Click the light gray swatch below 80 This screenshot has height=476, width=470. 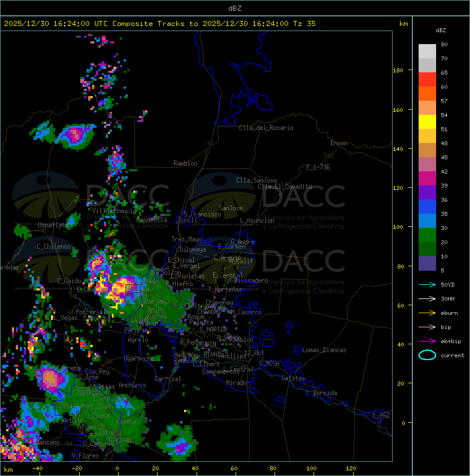click(427, 51)
